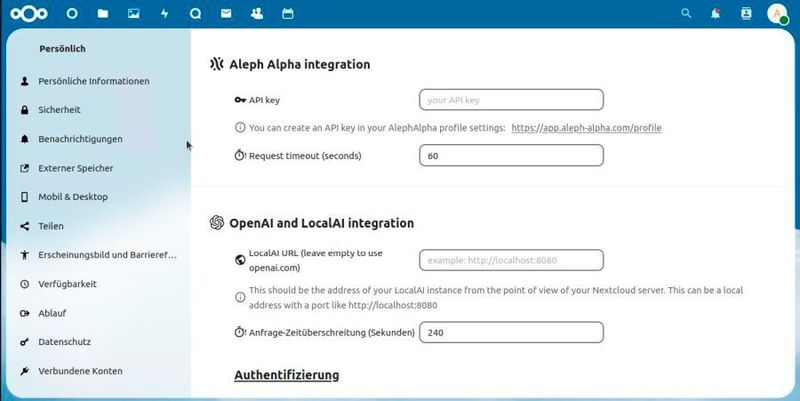Open the Talk app icon
The image size is (800, 401).
[x=195, y=14]
